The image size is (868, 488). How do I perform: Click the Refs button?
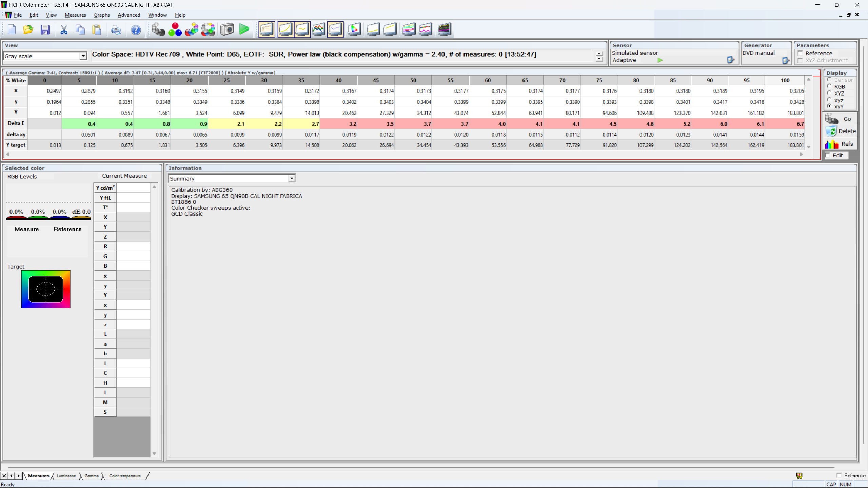pyautogui.click(x=841, y=144)
